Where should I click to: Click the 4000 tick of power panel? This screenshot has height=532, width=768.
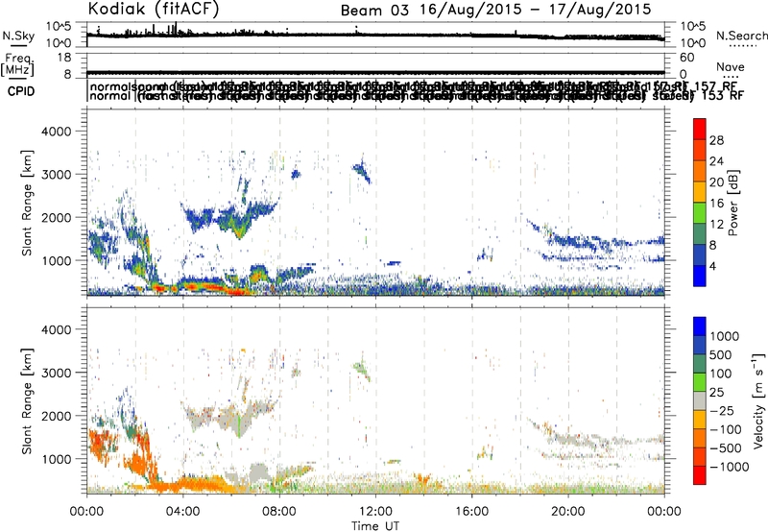click(55, 132)
